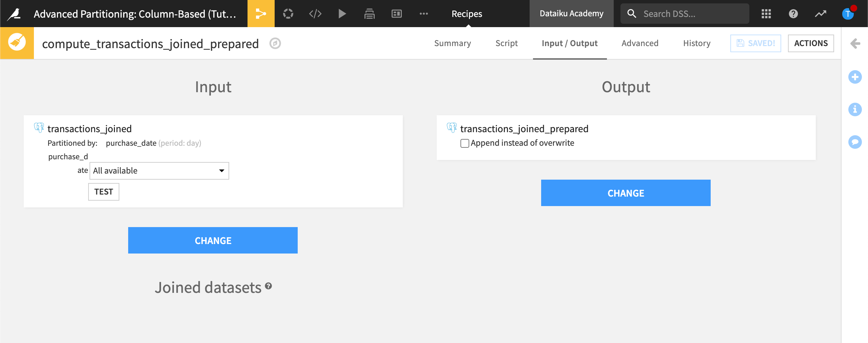Open the discussions chat bubble icon
This screenshot has height=343, width=868.
(x=855, y=142)
